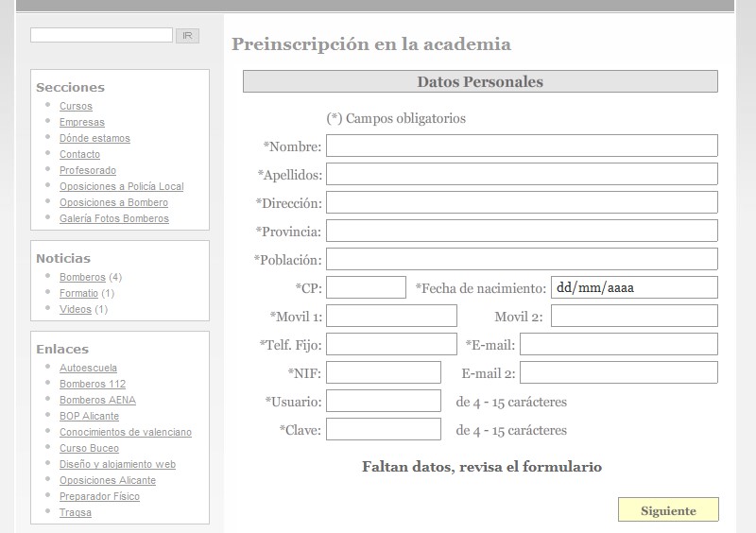Open the Bomberos AENA link
756x533 pixels.
pyautogui.click(x=97, y=400)
